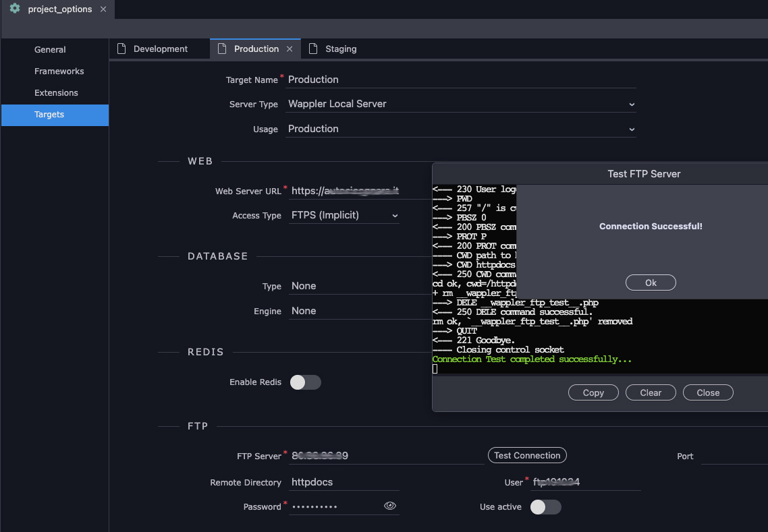Click the Test Connection button
This screenshot has height=532, width=768.
point(527,455)
